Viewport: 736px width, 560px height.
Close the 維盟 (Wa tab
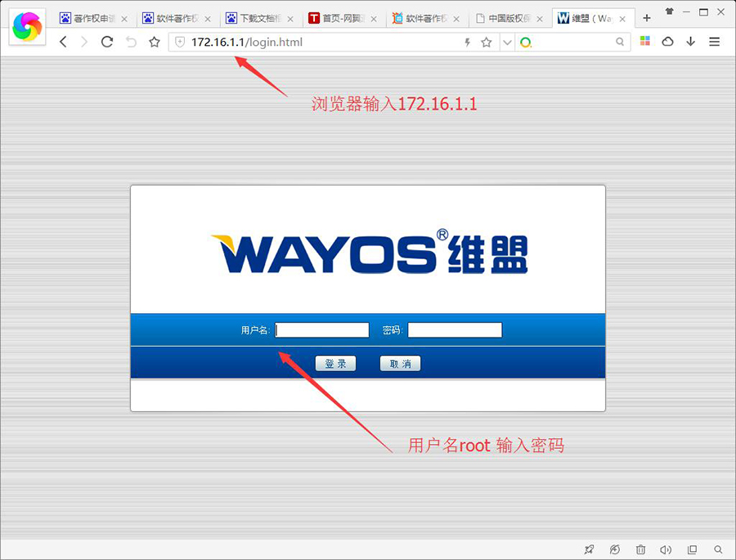pyautogui.click(x=622, y=19)
